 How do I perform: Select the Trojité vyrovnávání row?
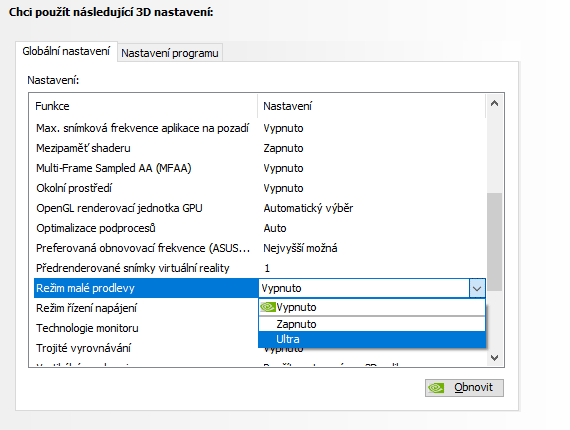(x=146, y=348)
